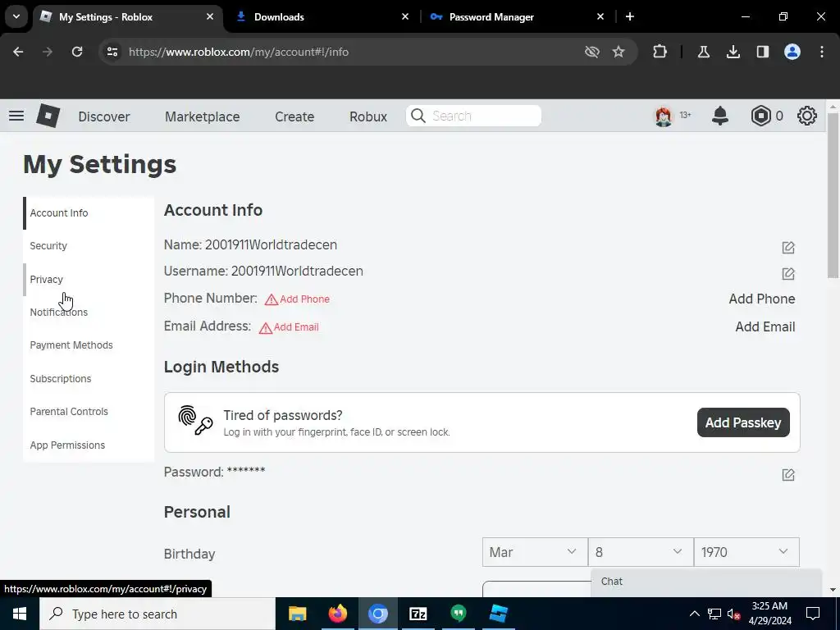Open the Subscriptions settings section

click(89, 379)
